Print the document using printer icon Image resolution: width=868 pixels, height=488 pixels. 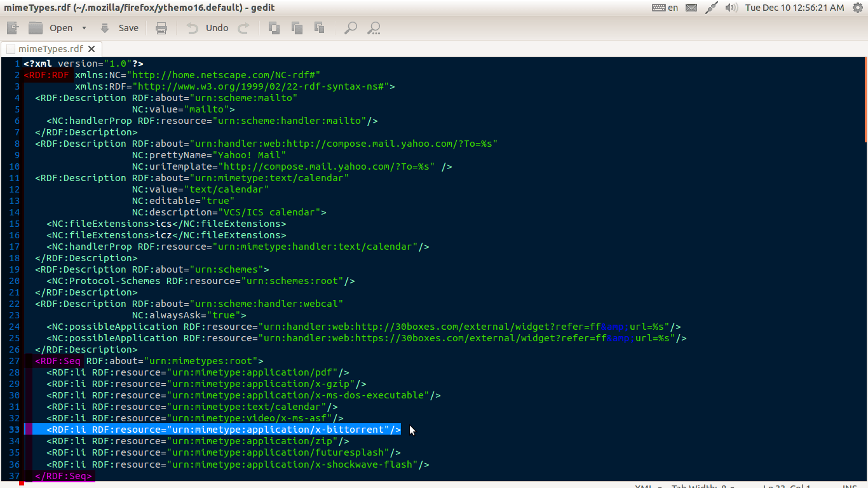point(161,28)
